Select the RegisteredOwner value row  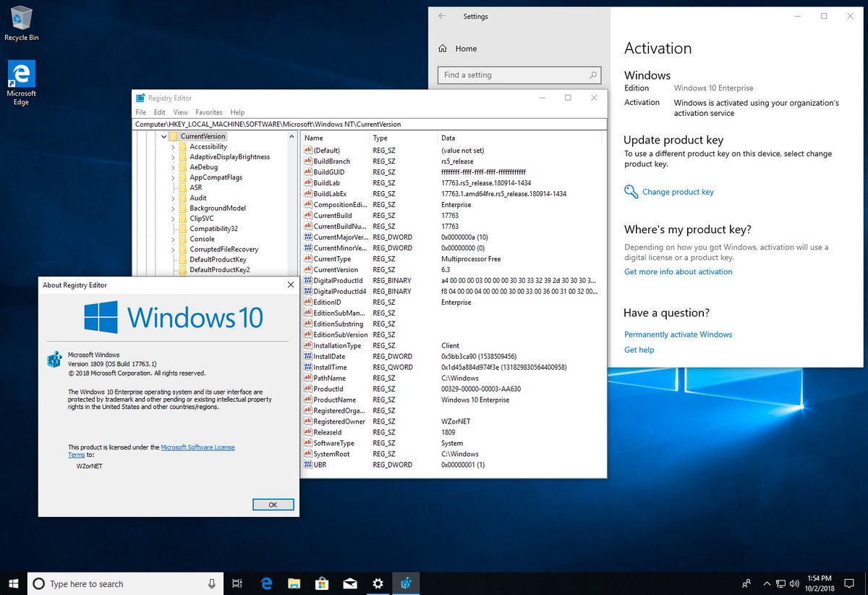click(451, 421)
